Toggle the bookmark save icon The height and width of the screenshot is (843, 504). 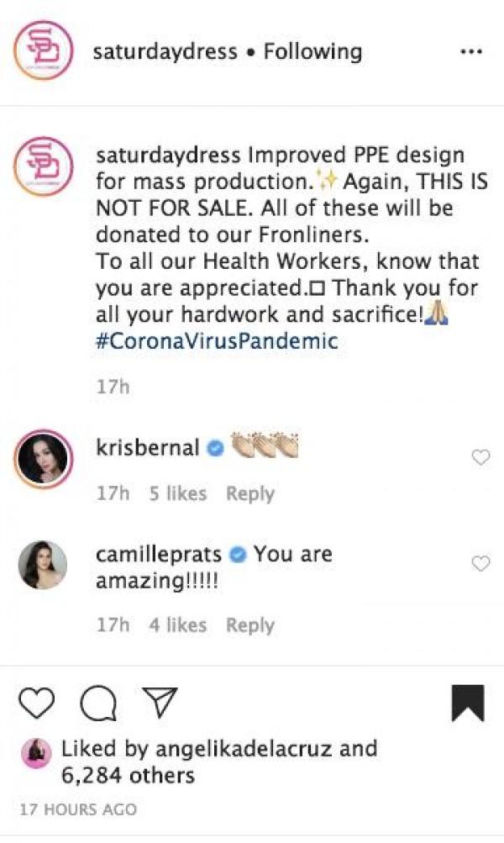(468, 703)
